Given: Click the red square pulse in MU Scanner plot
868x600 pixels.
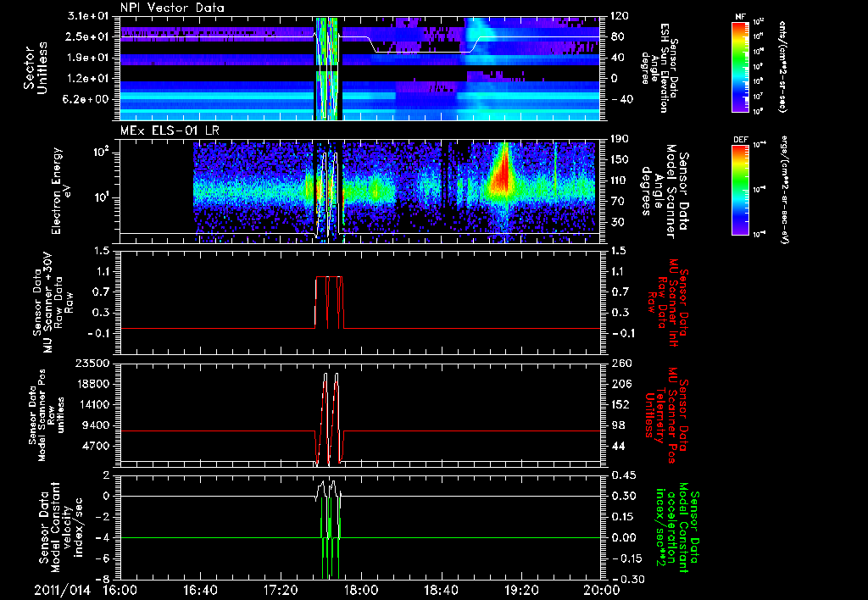Looking at the screenshot, I should tap(330, 303).
